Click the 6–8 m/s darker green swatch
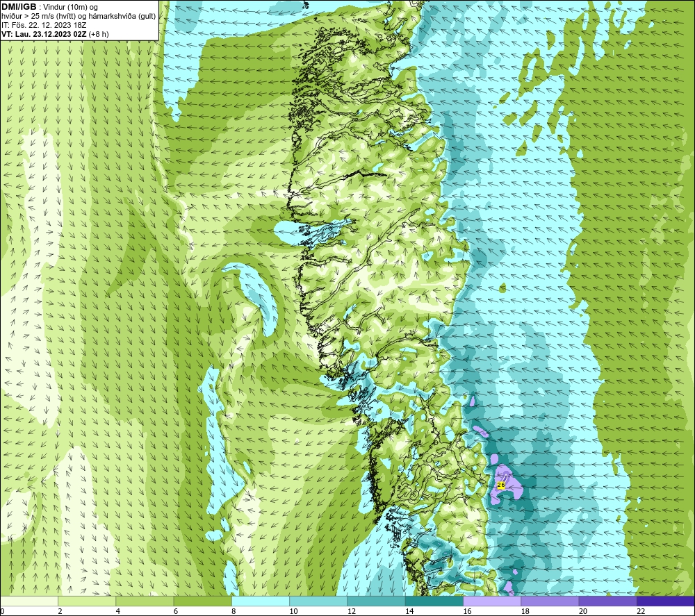The image size is (695, 616). 202,601
